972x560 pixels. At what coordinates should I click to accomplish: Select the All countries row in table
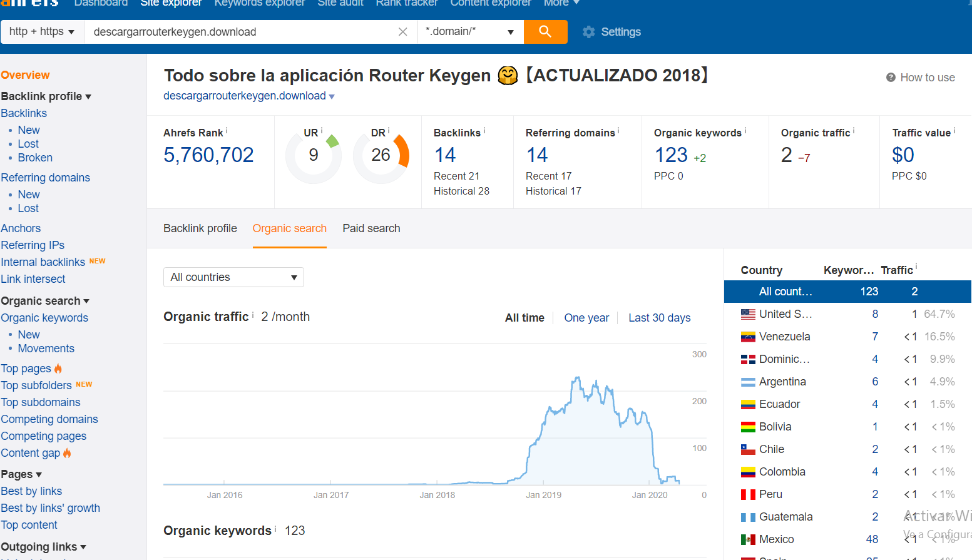coord(847,292)
